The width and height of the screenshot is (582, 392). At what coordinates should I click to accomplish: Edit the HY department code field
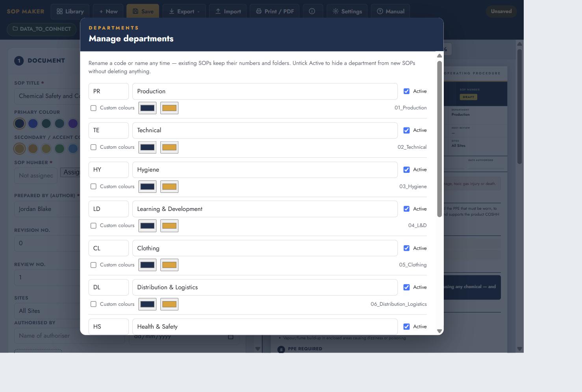(x=109, y=170)
